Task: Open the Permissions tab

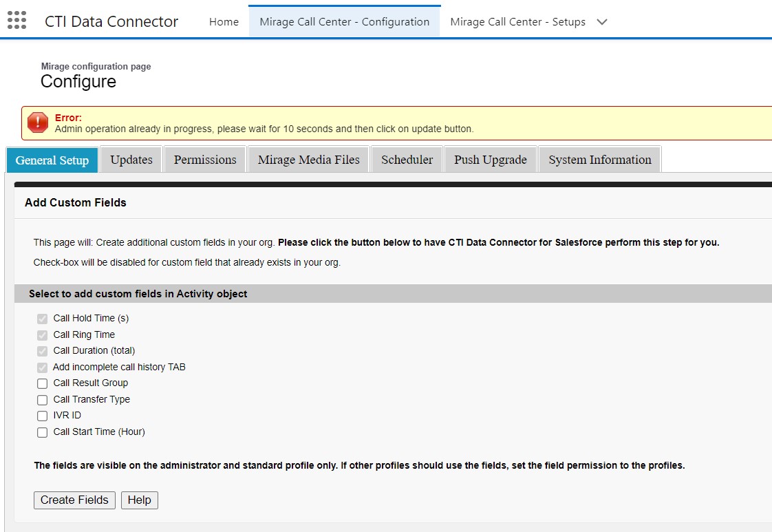Action: 205,160
